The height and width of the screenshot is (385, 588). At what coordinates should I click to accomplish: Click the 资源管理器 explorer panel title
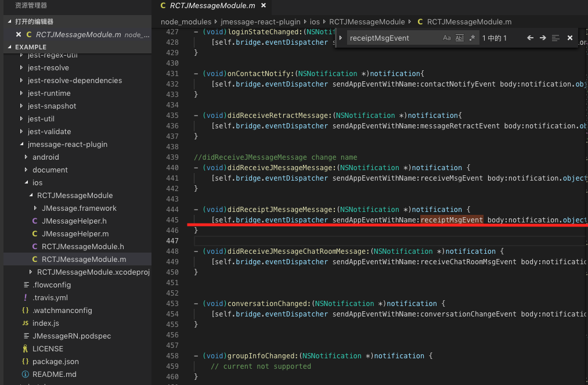click(x=31, y=5)
